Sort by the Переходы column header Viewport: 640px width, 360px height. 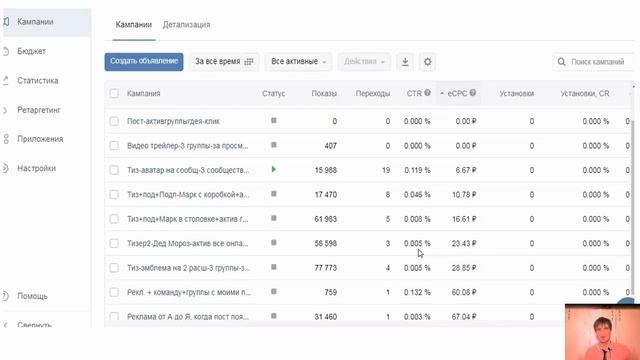coord(373,93)
